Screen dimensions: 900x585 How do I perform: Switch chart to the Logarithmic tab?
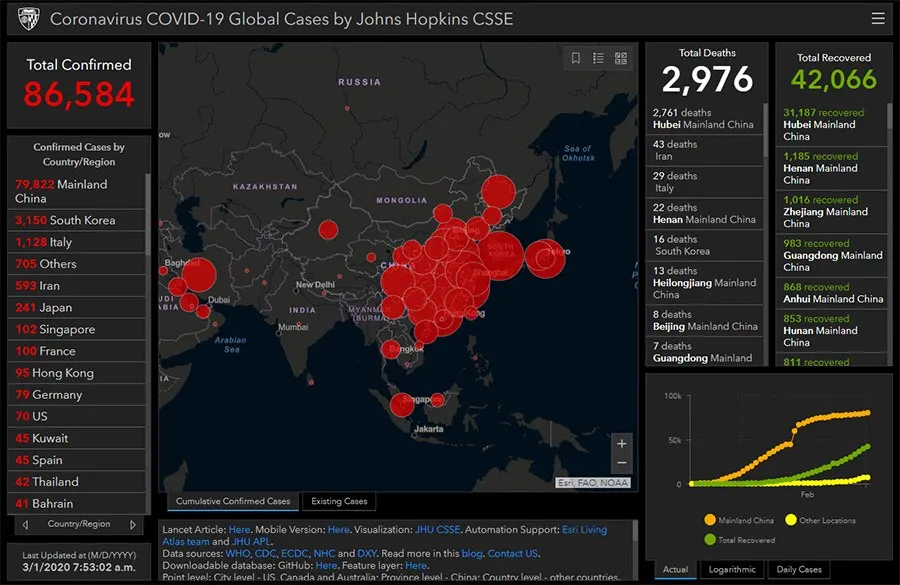(x=732, y=570)
